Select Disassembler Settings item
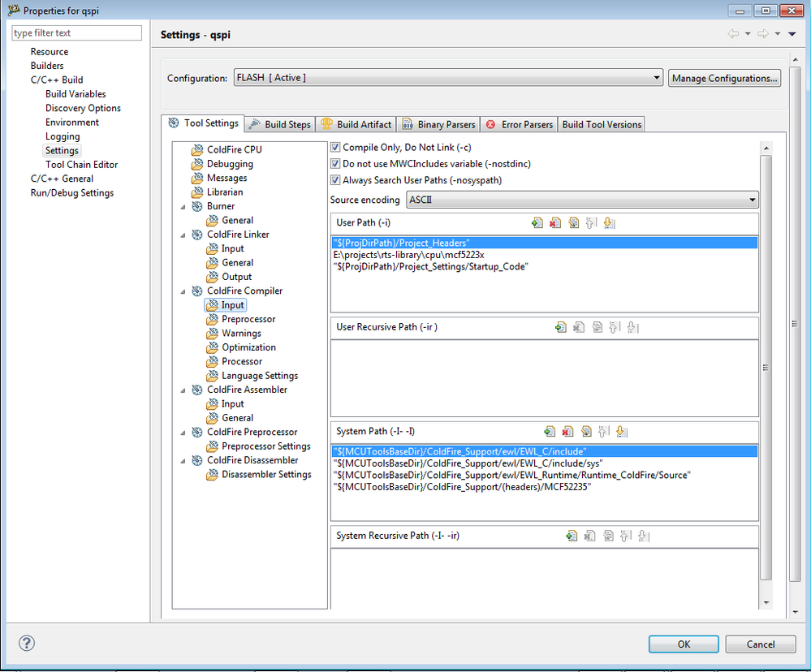Screen dimensions: 811x672 (266, 475)
